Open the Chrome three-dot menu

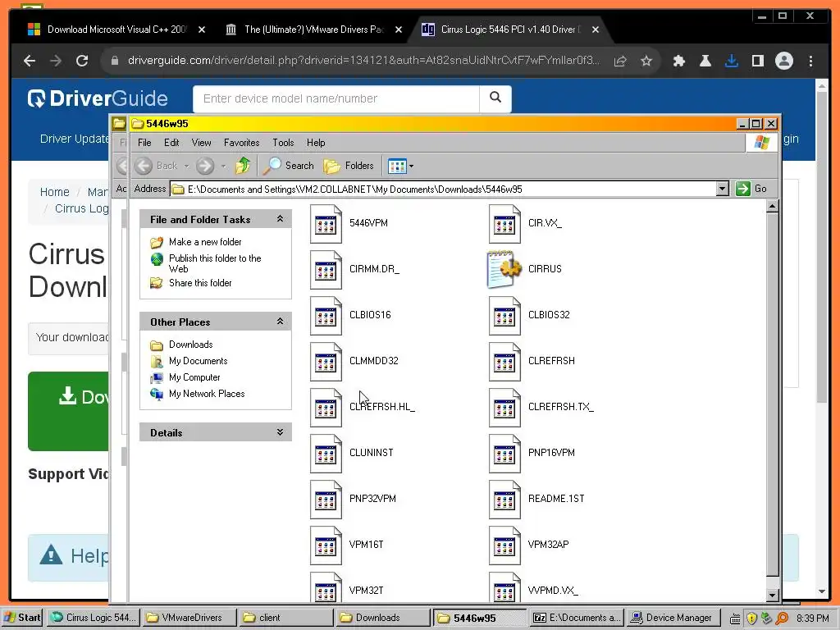point(810,61)
